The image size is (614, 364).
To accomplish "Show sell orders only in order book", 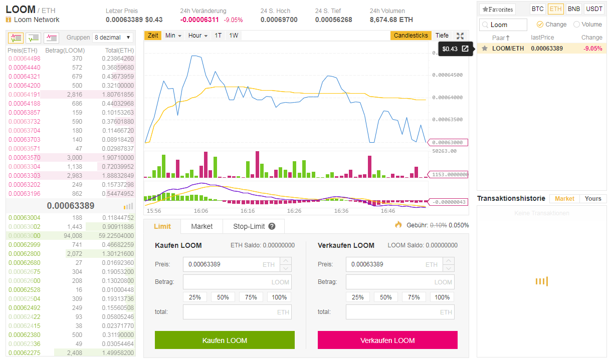I will (x=52, y=38).
